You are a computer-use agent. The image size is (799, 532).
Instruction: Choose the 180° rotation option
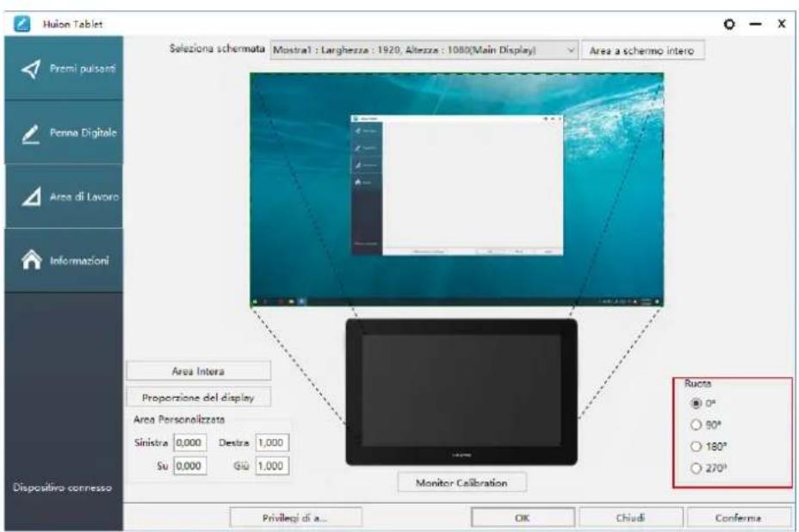[696, 447]
